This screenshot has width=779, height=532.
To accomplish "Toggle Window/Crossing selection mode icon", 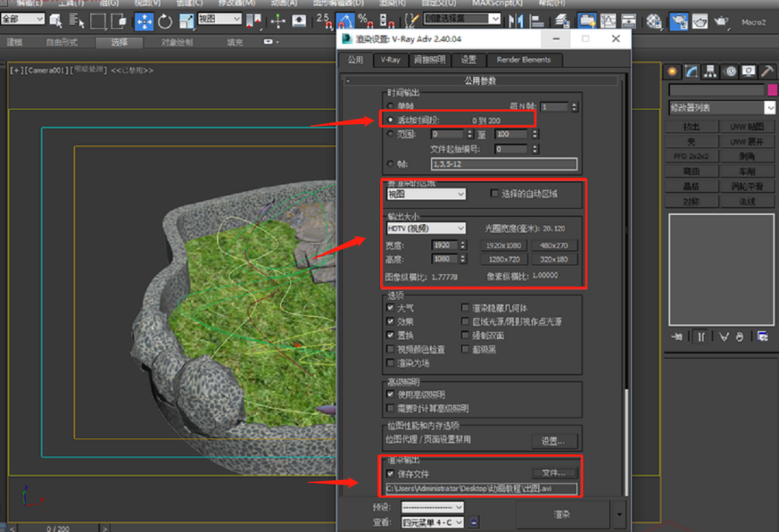I will 119,22.
